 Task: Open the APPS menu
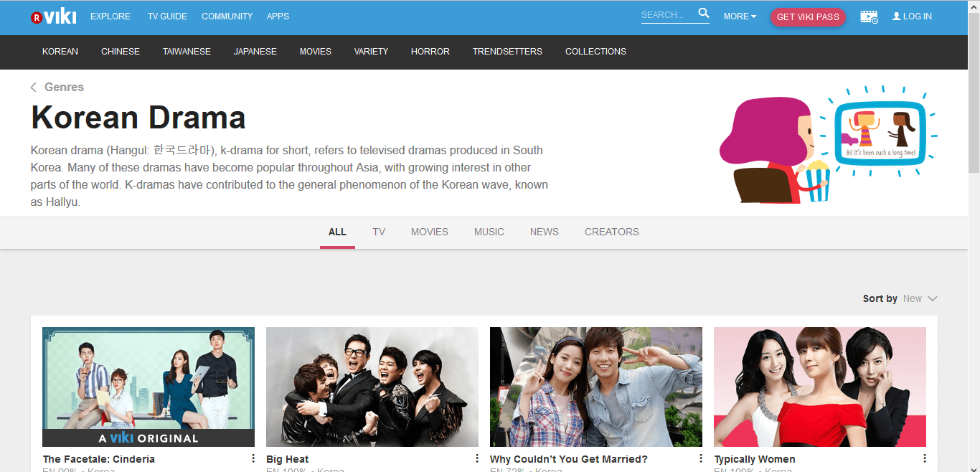pos(278,16)
